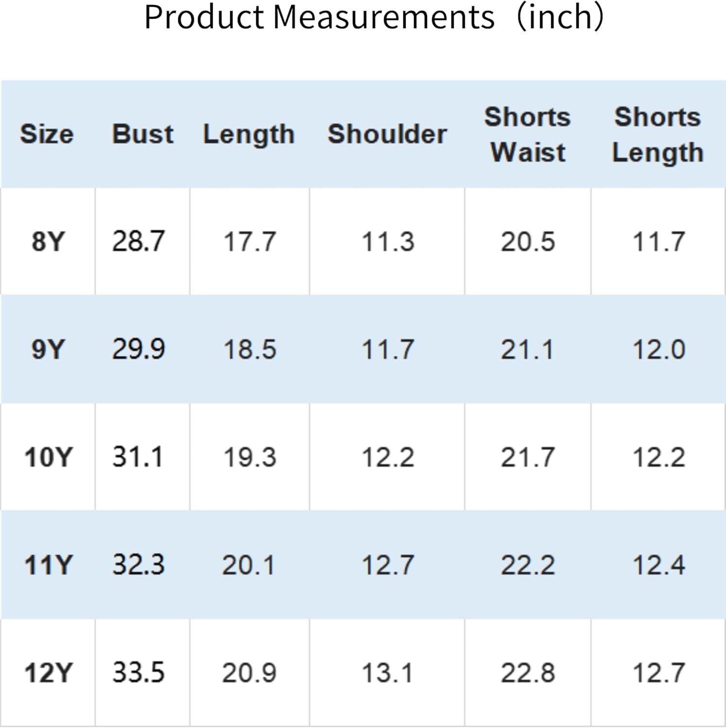The image size is (726, 728).
Task: Click the Shoulder column header
Action: coord(387,134)
